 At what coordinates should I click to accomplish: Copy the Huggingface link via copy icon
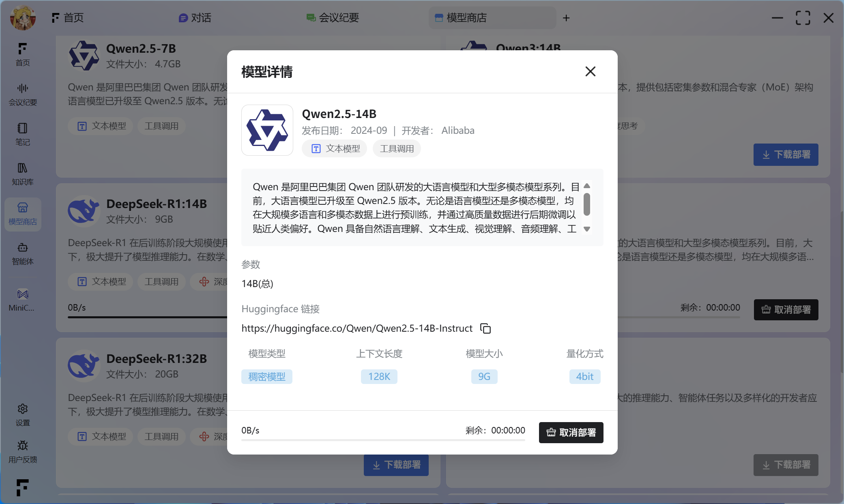click(485, 328)
